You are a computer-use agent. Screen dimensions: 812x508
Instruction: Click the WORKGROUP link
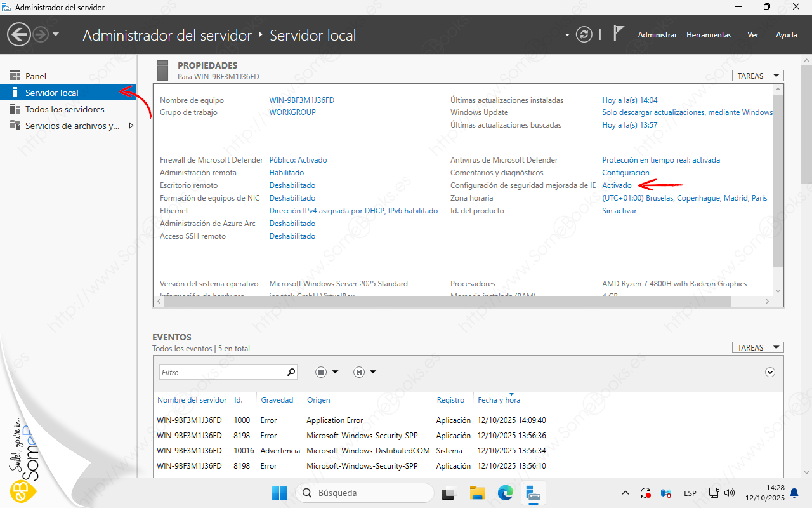tap(292, 112)
